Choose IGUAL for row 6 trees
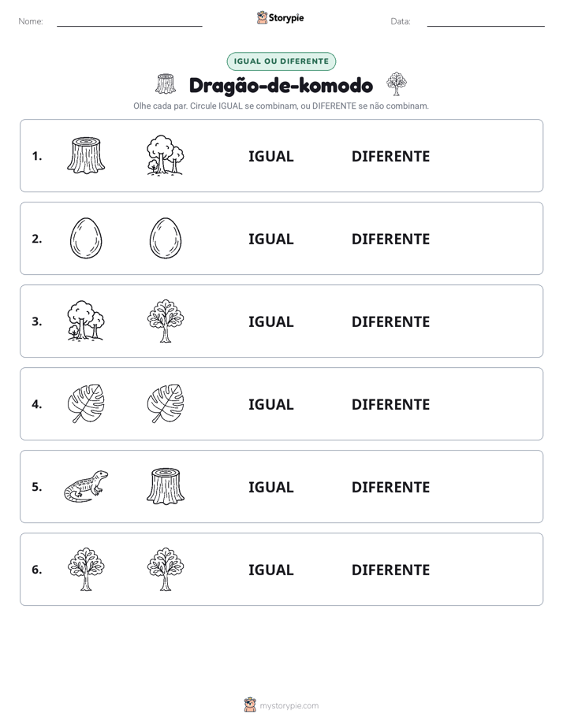 coord(270,570)
